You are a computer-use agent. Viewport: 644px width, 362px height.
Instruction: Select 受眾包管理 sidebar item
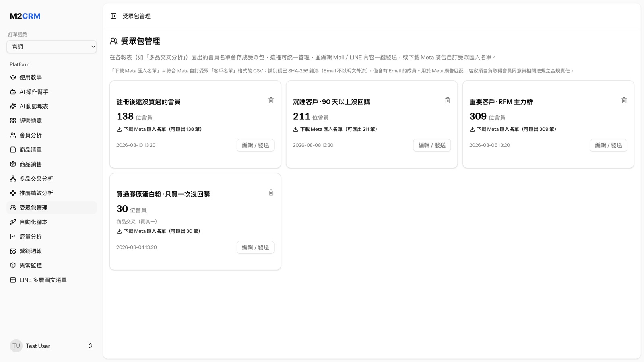52,208
